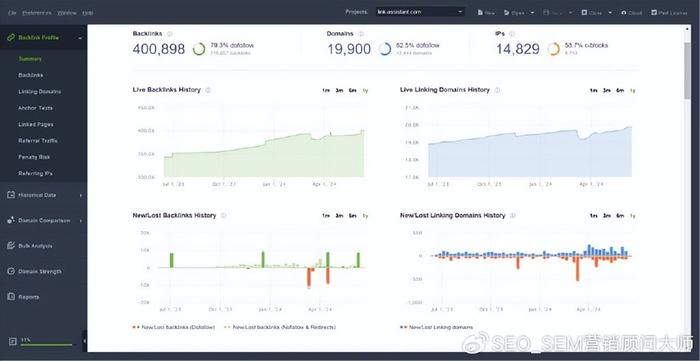Click info icon for Live Backlinks History
700x361 pixels.
208,90
